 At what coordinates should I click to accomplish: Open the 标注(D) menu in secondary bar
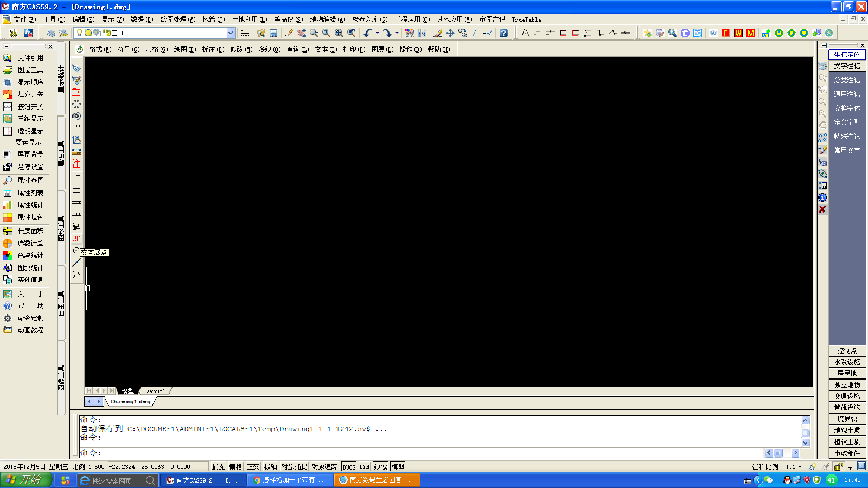coord(213,49)
